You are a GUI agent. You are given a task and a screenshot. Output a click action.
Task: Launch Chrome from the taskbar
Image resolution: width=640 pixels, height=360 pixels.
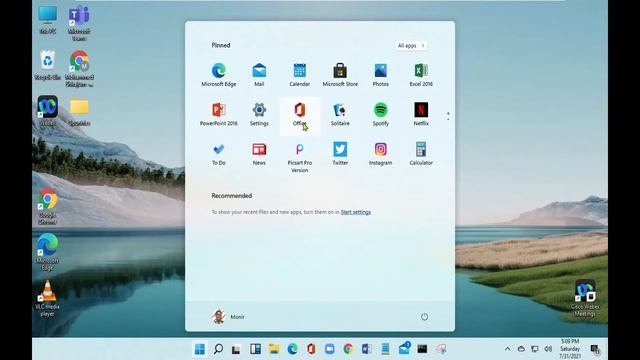348,349
